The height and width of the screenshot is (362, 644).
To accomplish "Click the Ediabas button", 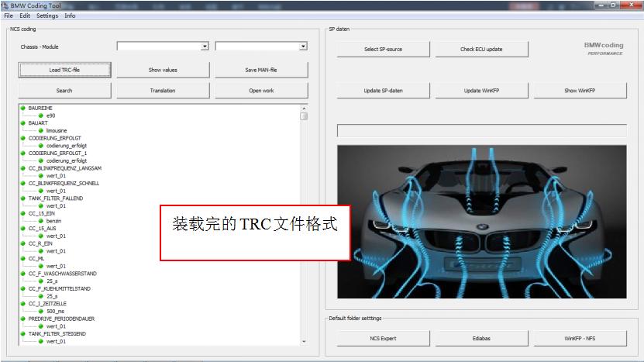I will click(481, 339).
